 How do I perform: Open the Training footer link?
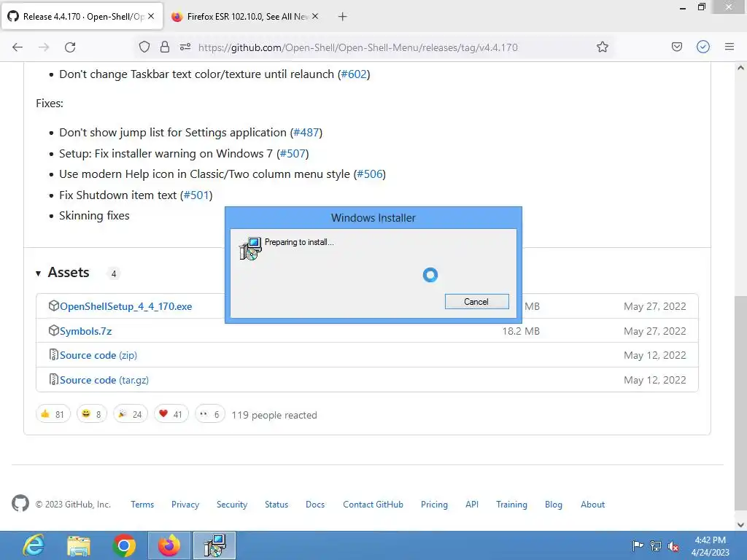point(511,505)
